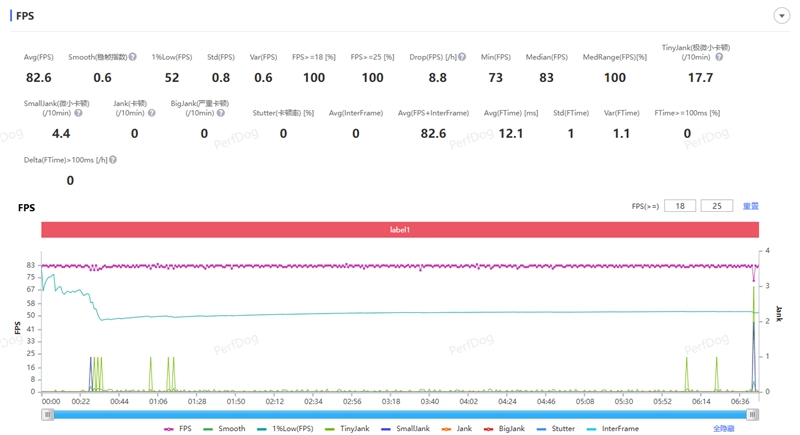
Task: Click FPS threshold field showing 18
Action: (x=680, y=206)
